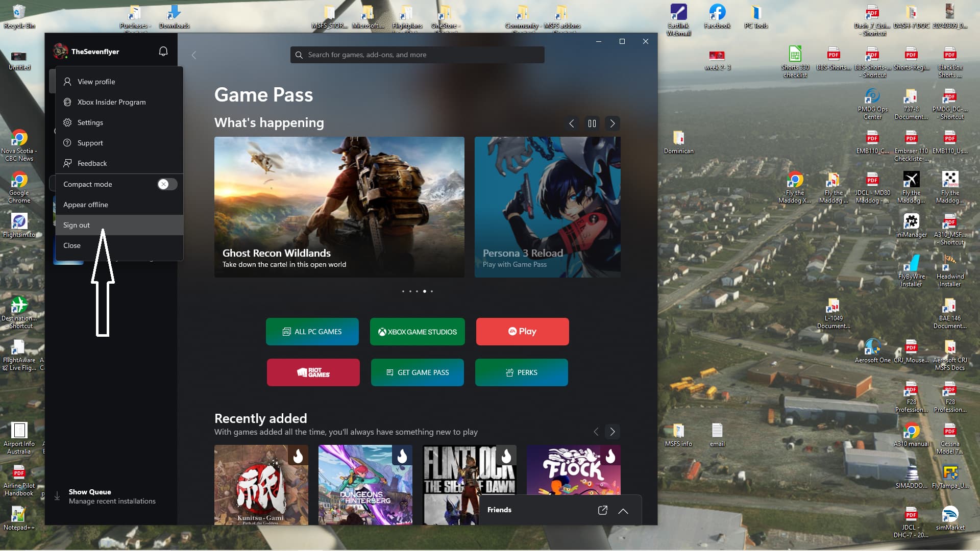Show previous Recently added games
The height and width of the screenshot is (551, 980).
[596, 432]
